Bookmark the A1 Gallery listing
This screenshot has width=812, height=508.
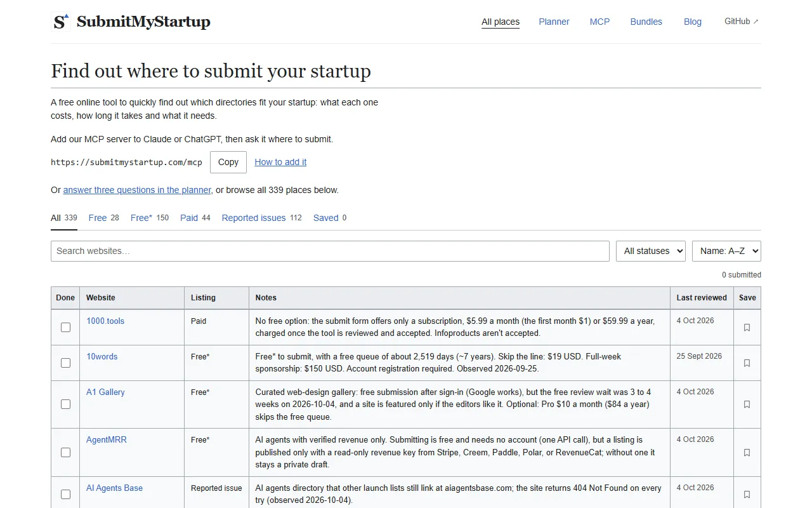click(747, 404)
